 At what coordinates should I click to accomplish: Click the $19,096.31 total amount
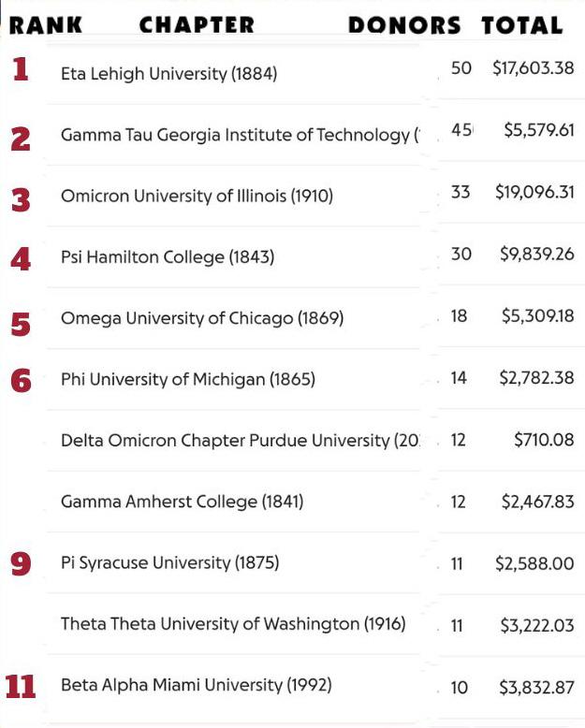[x=534, y=192]
